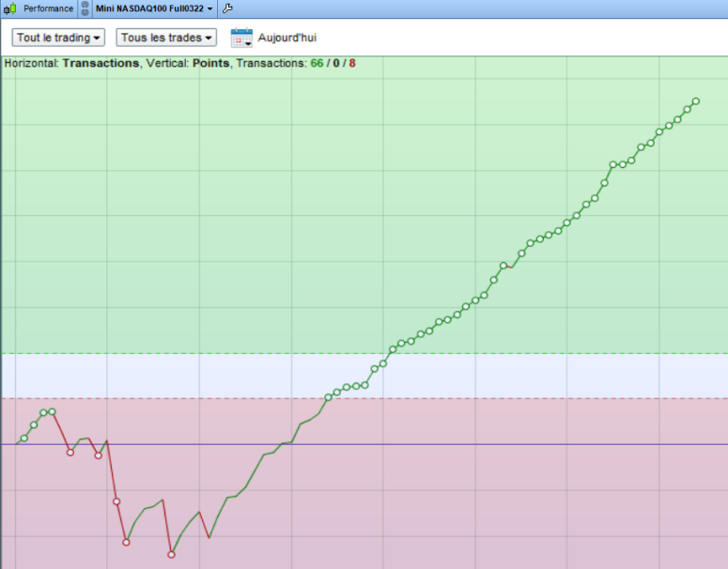Click the black 0 break-even trades count
Screen dimensions: 728x569
[x=336, y=63]
